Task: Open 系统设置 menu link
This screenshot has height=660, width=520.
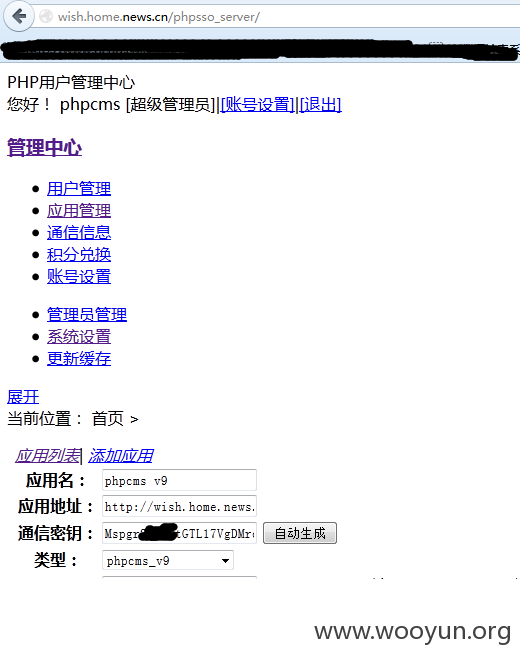Action: tap(79, 337)
